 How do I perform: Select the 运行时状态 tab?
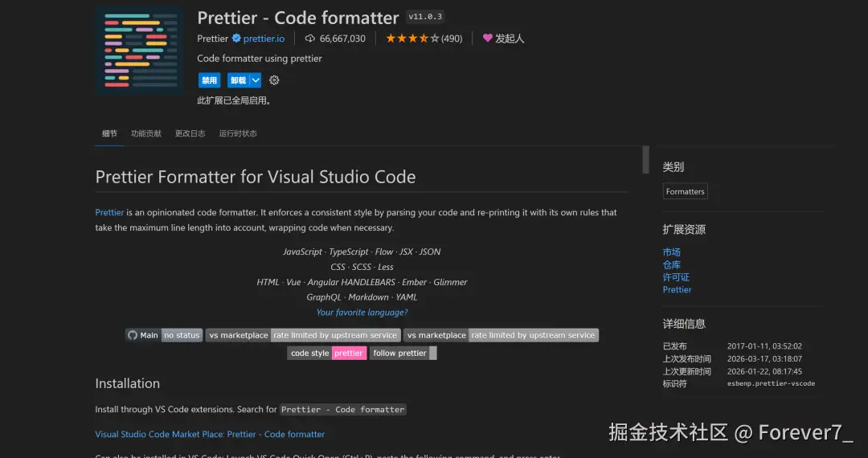[238, 133]
